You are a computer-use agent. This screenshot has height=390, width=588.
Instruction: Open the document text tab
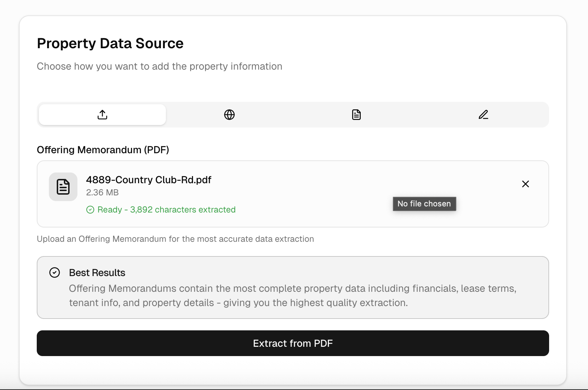click(356, 115)
